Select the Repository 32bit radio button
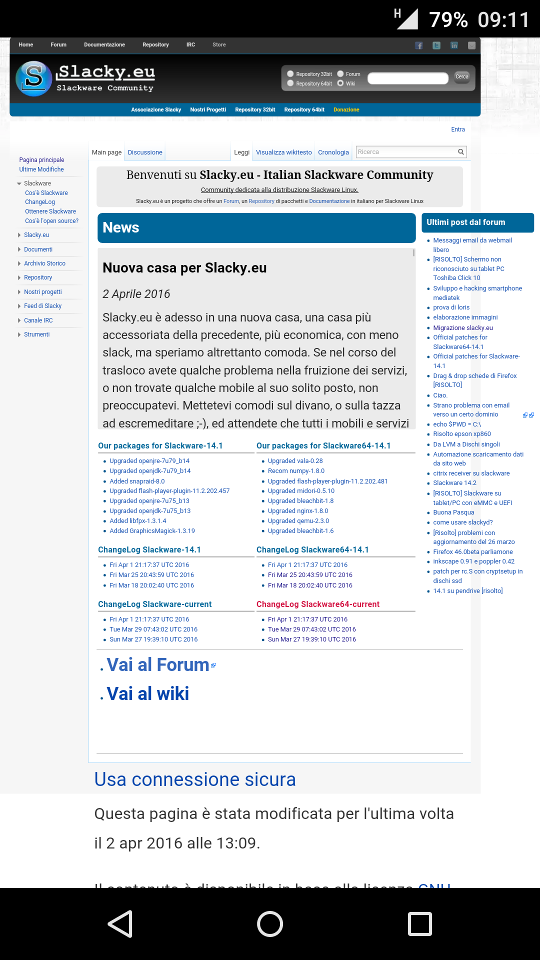Viewport: 540px width, 960px height. click(x=290, y=74)
